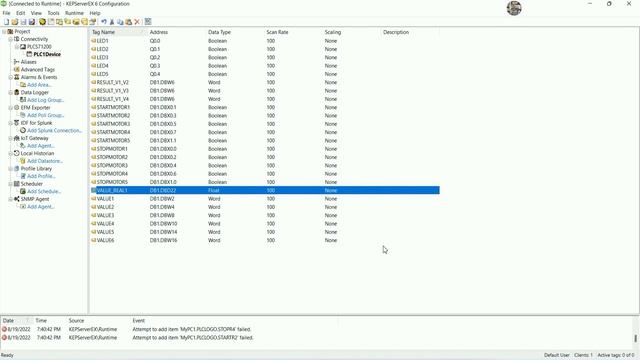The height and width of the screenshot is (360, 640).
Task: Click the Save Project toolbar icon
Action: [23, 22]
